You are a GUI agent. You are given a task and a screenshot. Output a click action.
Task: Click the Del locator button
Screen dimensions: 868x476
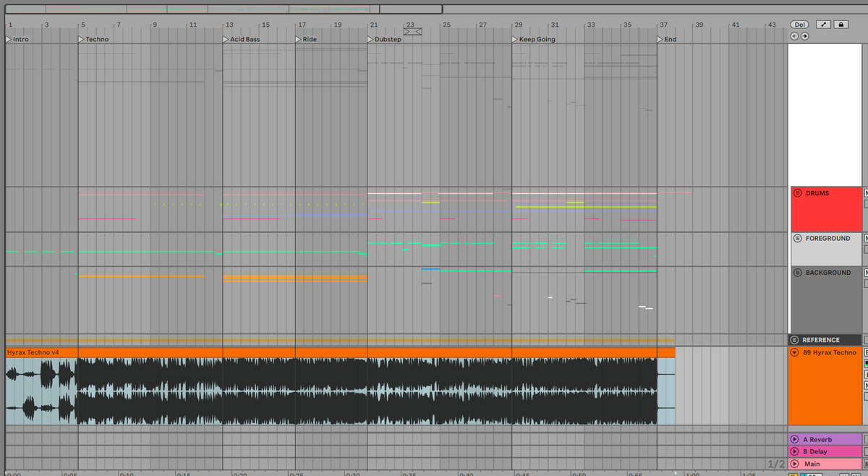tap(799, 25)
